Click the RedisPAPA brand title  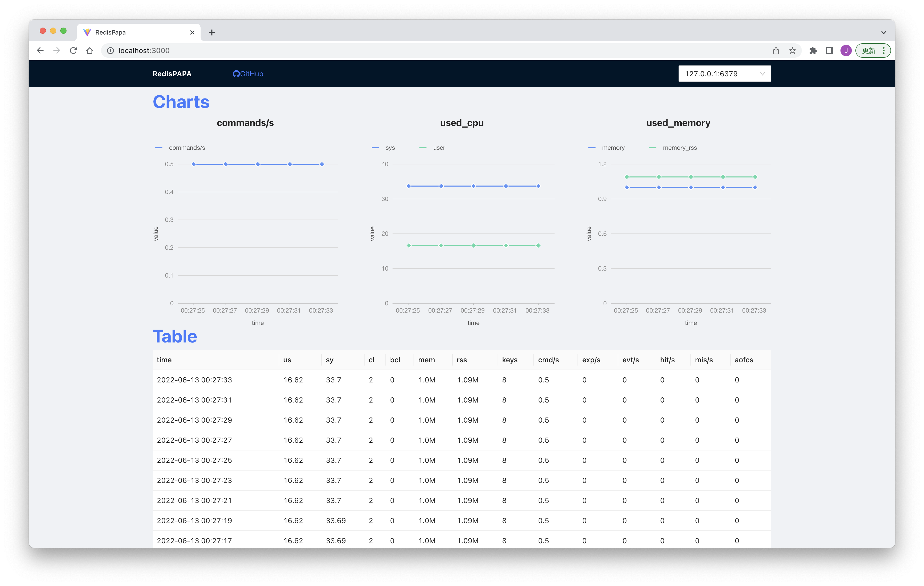[x=172, y=74]
